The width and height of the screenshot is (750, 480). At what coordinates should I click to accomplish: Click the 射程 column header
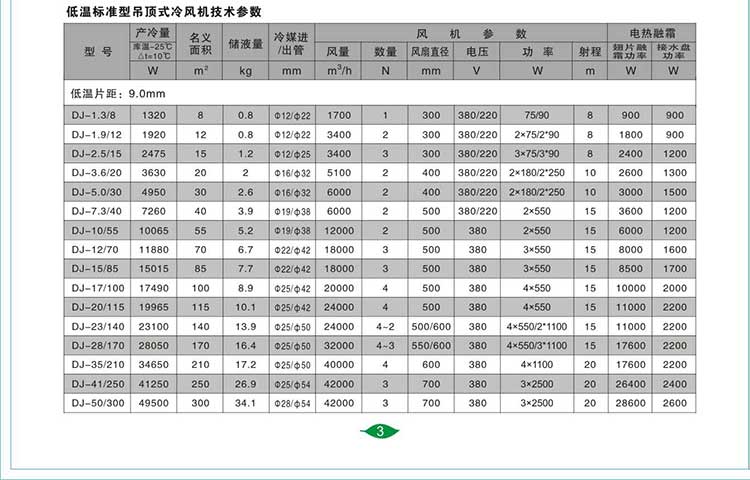[x=590, y=51]
